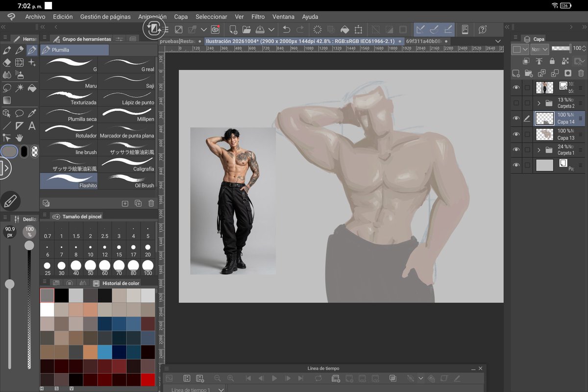Viewport: 588px width, 392px height.
Task: Click the main drawing color gray chip
Action: (x=9, y=151)
